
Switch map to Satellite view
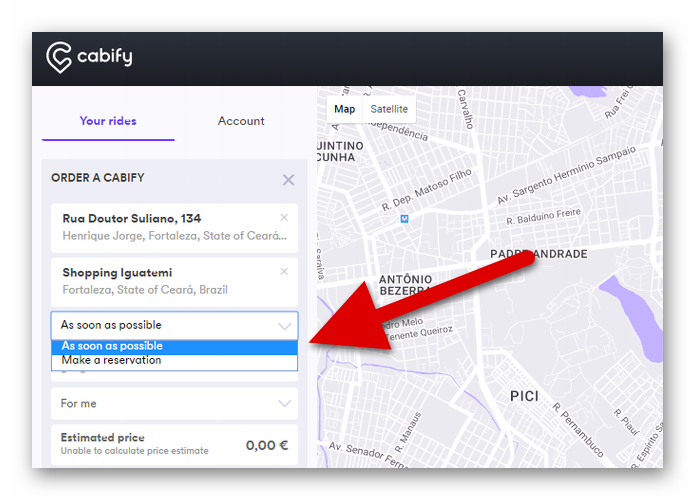[x=389, y=109]
